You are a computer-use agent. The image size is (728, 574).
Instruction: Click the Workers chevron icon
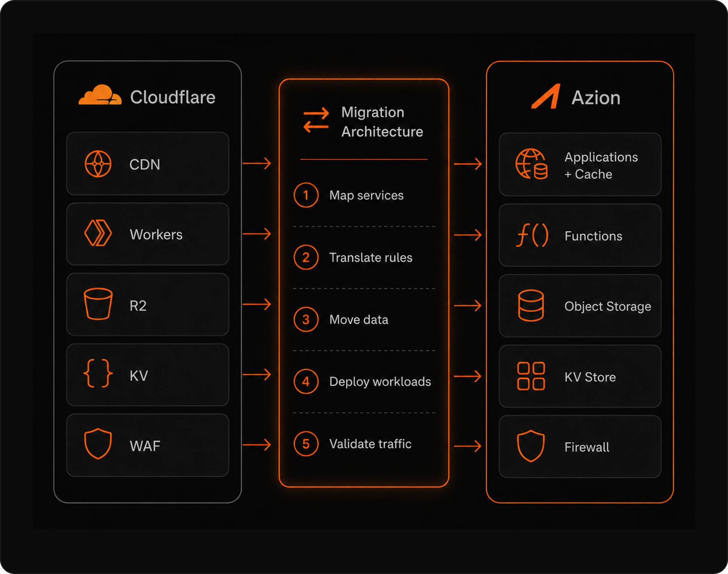click(98, 233)
